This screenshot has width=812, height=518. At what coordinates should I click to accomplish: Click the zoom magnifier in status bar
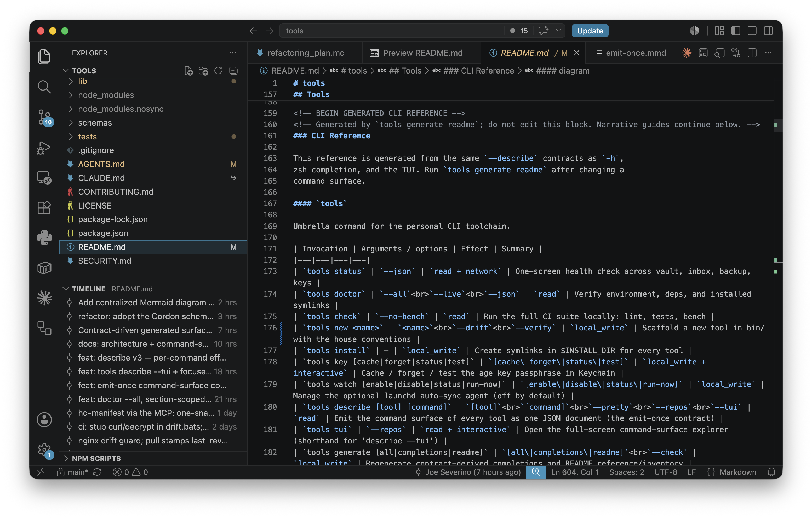pyautogui.click(x=536, y=472)
